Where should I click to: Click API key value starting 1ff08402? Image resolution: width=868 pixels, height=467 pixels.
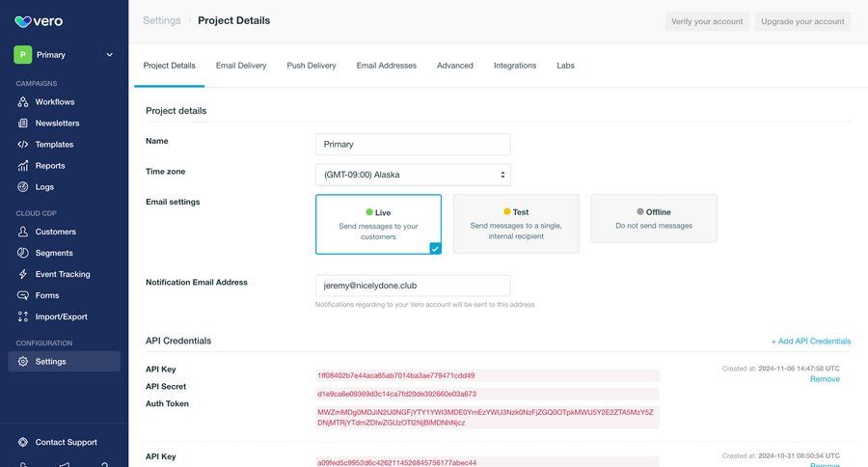coord(487,375)
